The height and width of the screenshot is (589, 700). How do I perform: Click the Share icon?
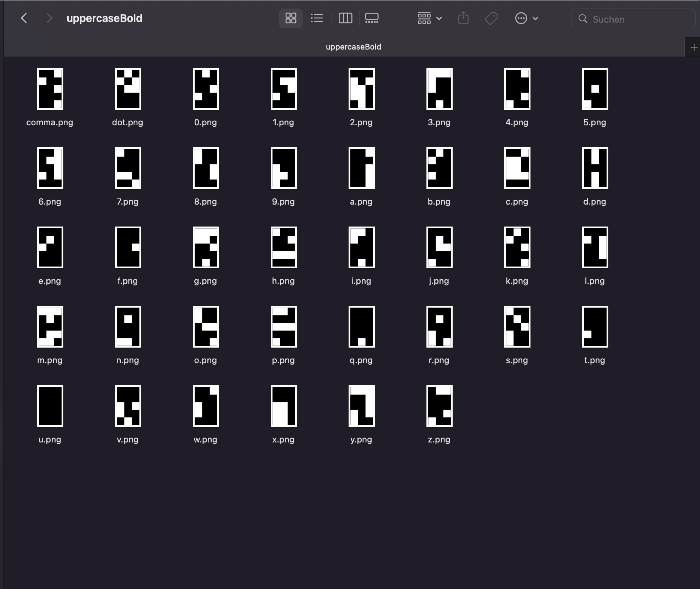pos(463,18)
